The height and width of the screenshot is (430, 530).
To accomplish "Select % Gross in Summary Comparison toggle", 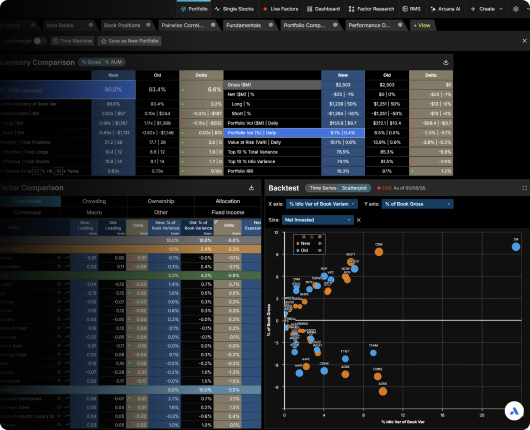I will coord(91,62).
